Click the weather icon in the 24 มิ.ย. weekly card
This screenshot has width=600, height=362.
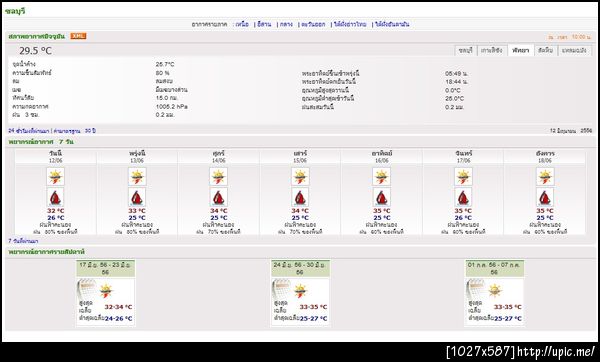pos(300,291)
